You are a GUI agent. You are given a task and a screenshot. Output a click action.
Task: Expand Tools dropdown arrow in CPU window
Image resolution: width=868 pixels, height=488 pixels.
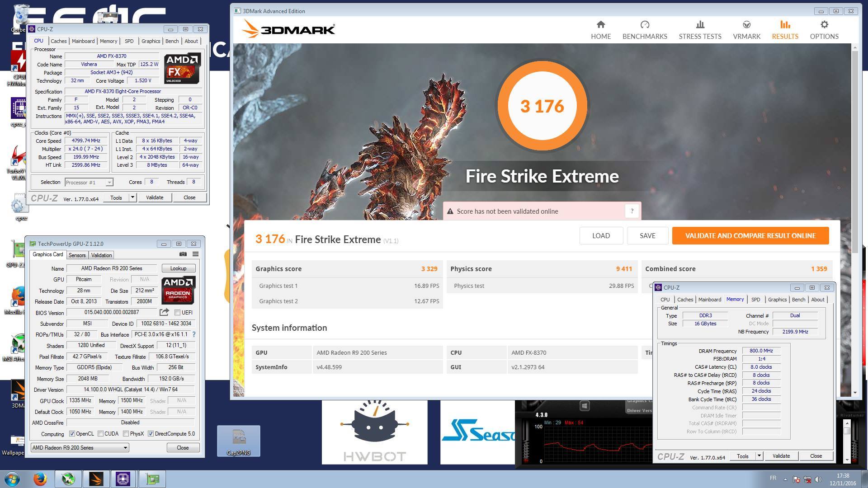pyautogui.click(x=132, y=197)
